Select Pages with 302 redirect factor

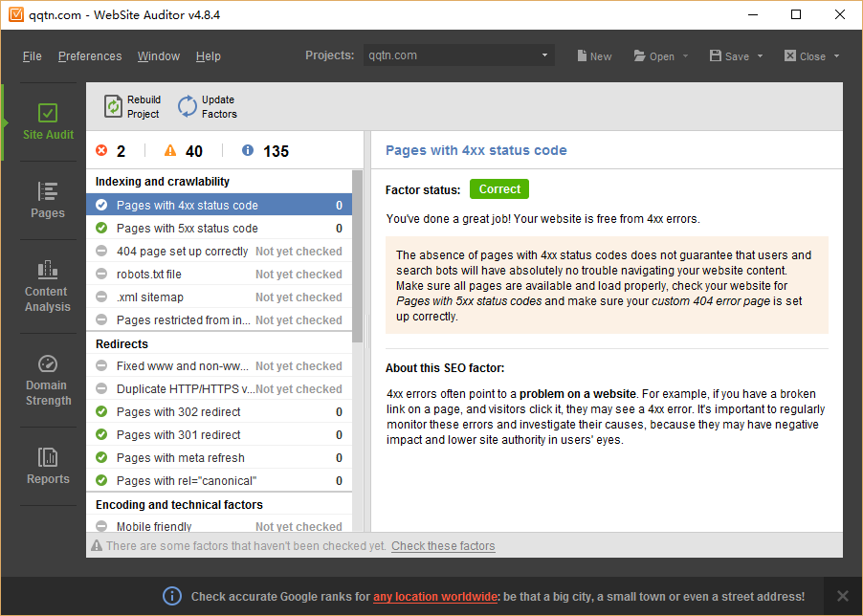pyautogui.click(x=178, y=412)
